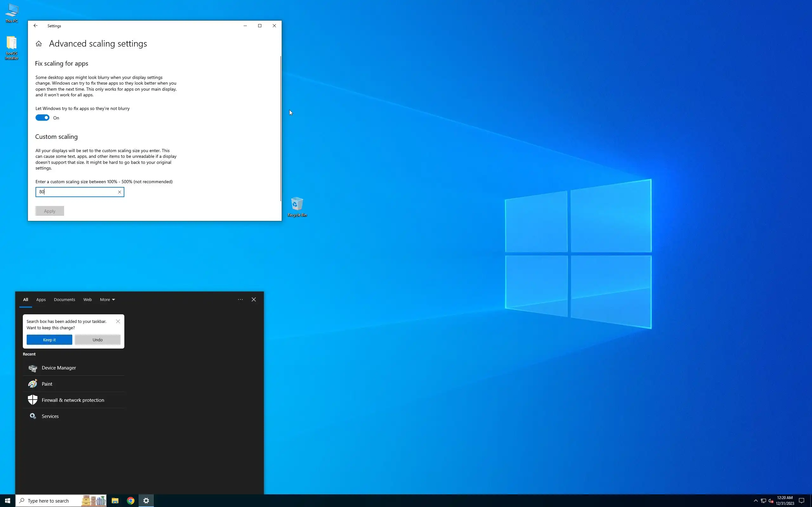Screen dimensions: 812x507
Task: Switch to the Documents search tab
Action: click(x=64, y=299)
